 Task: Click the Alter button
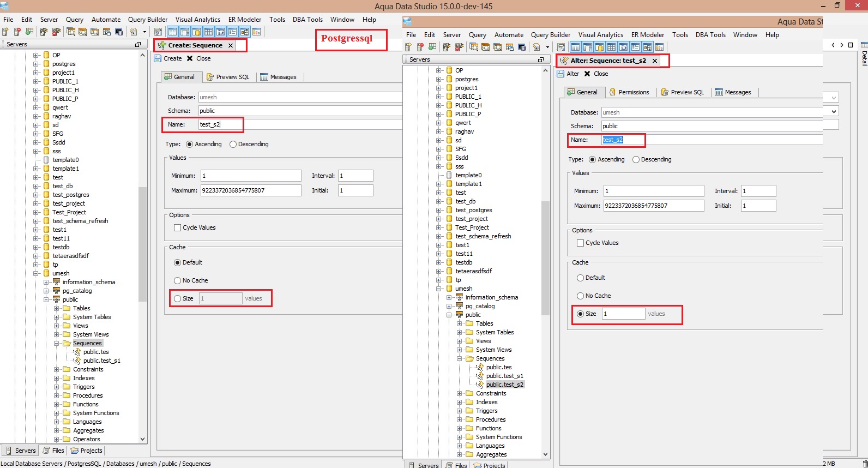tap(568, 74)
